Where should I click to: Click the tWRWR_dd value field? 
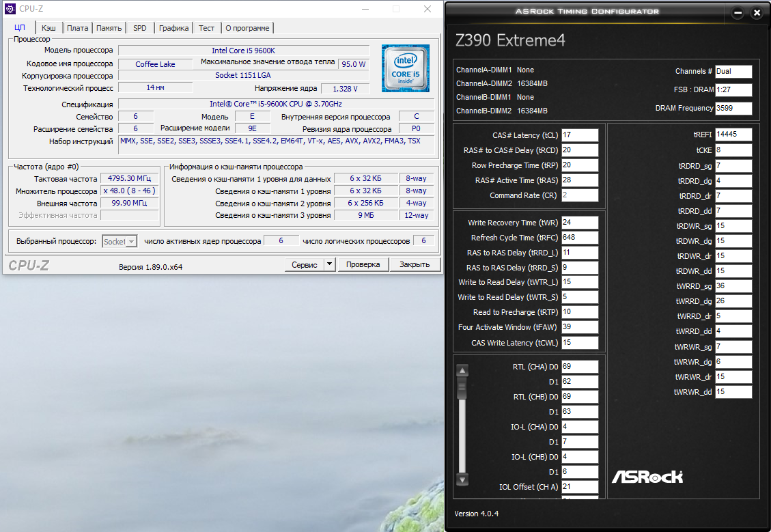pyautogui.click(x=733, y=392)
